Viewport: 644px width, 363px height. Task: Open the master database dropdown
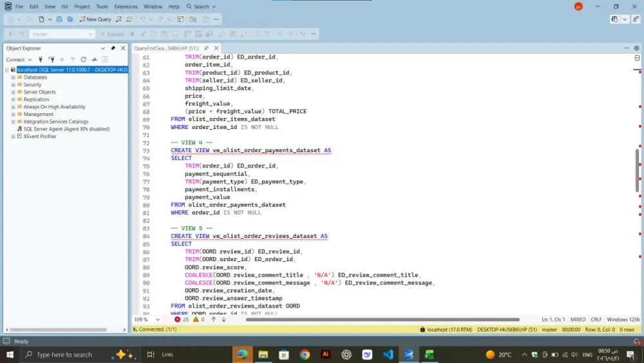point(62,34)
